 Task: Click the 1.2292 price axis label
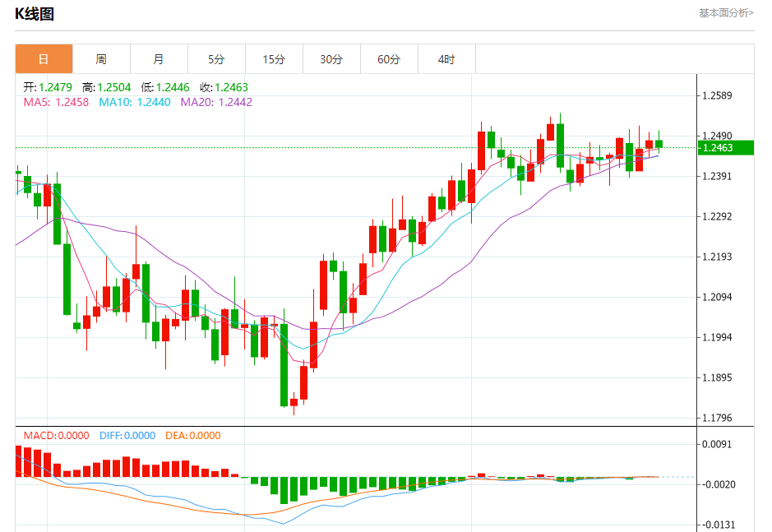(x=717, y=217)
